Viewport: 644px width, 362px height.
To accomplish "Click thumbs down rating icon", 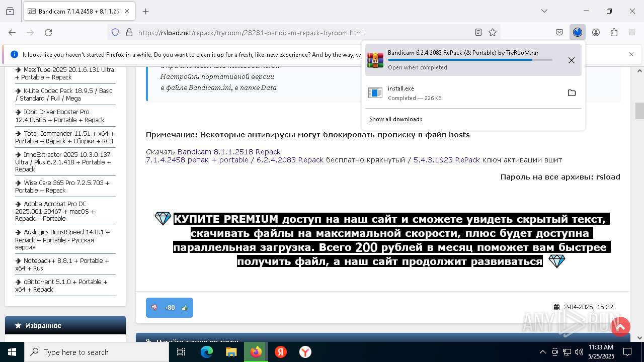I will point(155,307).
